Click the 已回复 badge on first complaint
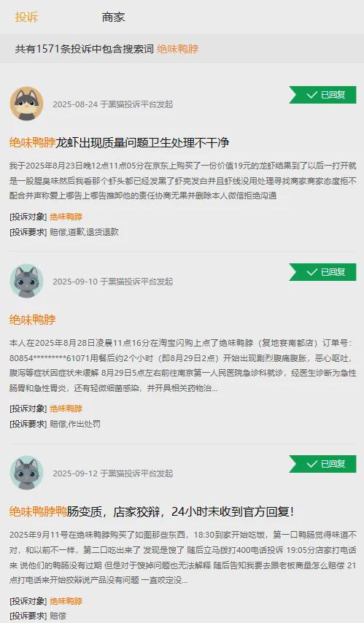This screenshot has height=623, width=364. point(322,95)
